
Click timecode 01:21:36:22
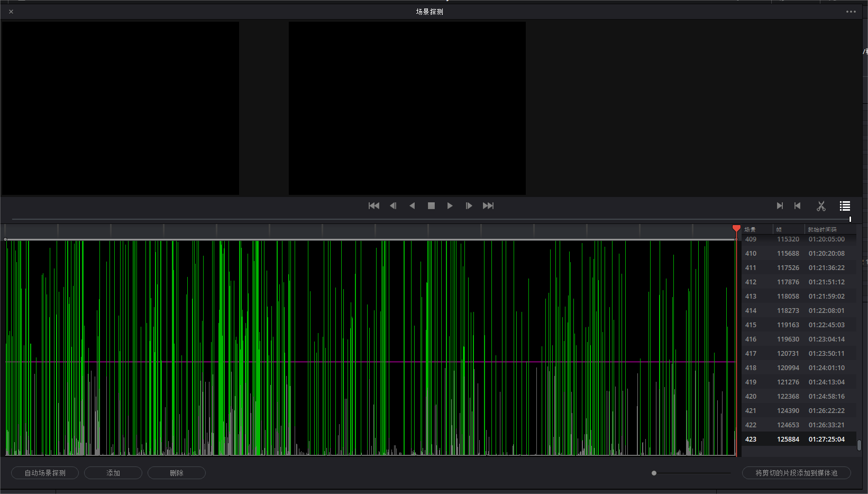point(827,268)
